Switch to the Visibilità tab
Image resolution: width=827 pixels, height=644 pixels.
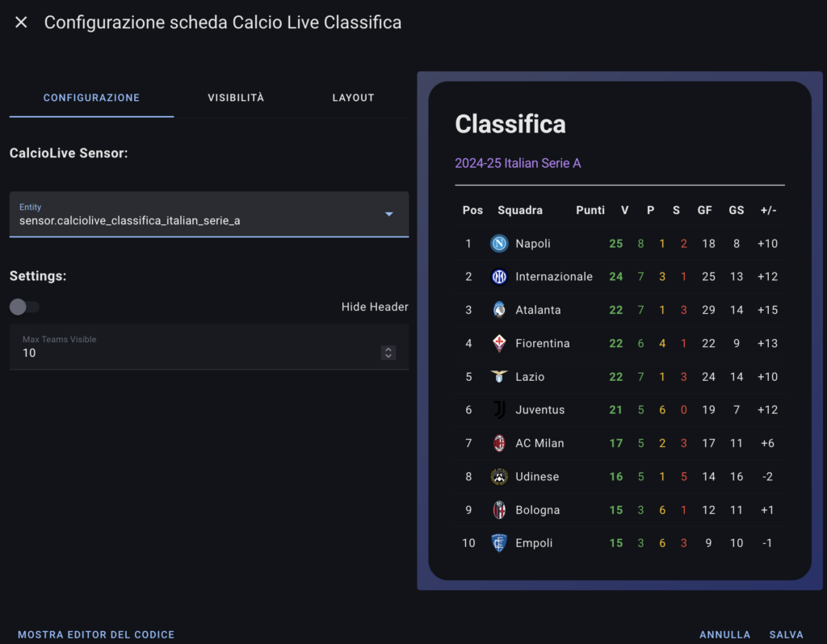point(235,97)
